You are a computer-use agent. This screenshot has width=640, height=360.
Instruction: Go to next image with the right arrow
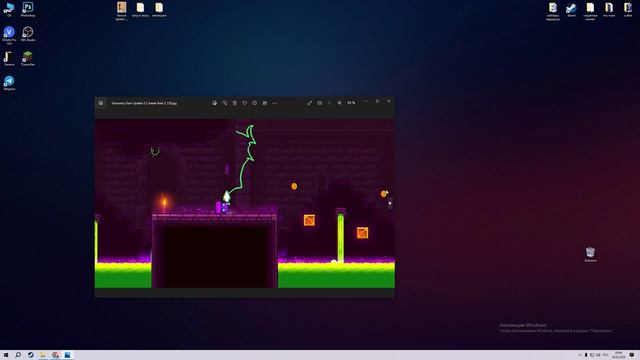tap(390, 203)
